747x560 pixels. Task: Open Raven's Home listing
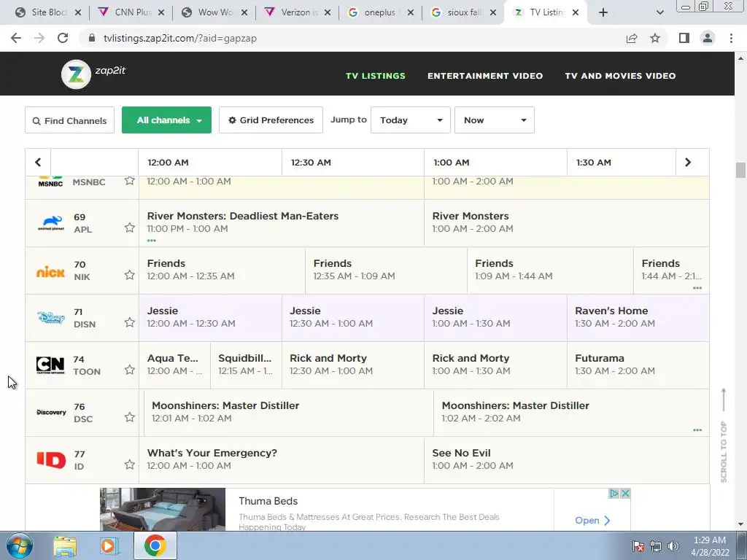pos(638,318)
